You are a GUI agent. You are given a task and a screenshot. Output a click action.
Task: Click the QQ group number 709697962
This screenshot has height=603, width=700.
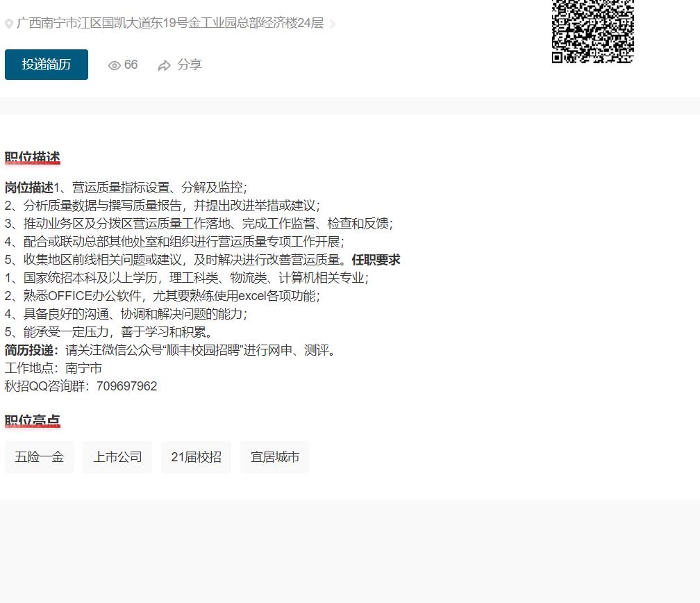click(x=126, y=386)
